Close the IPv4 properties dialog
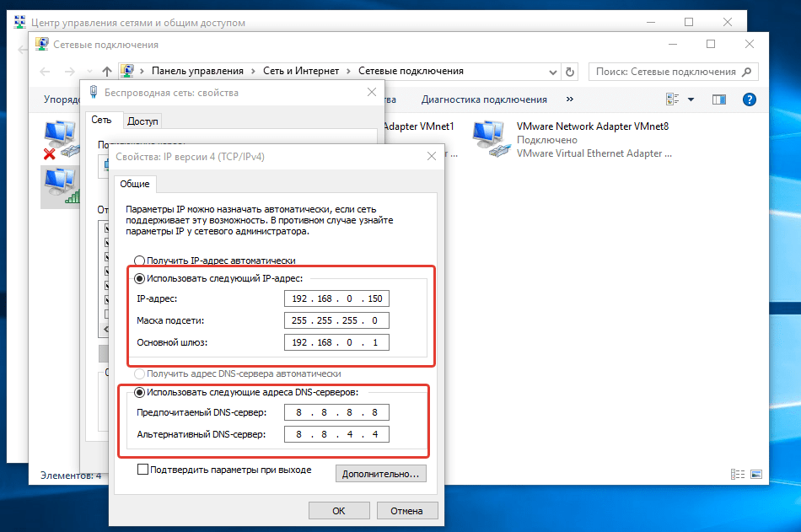Image resolution: width=801 pixels, height=532 pixels. (x=431, y=156)
